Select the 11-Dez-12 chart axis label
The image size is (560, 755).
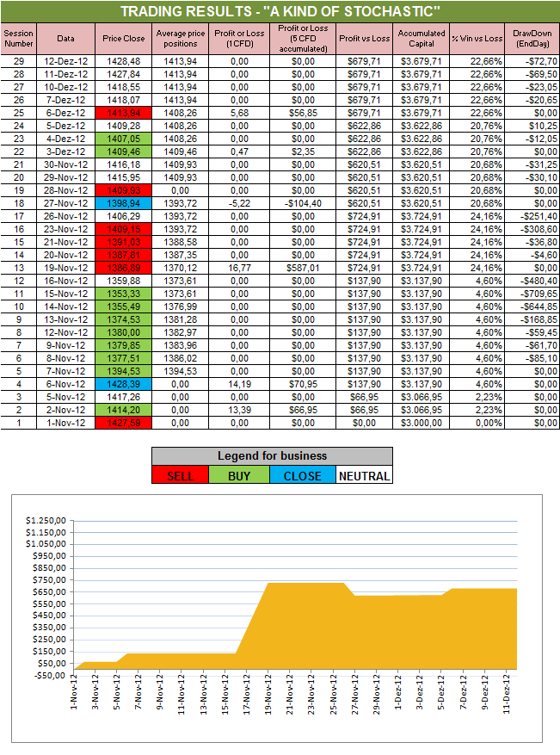(506, 694)
